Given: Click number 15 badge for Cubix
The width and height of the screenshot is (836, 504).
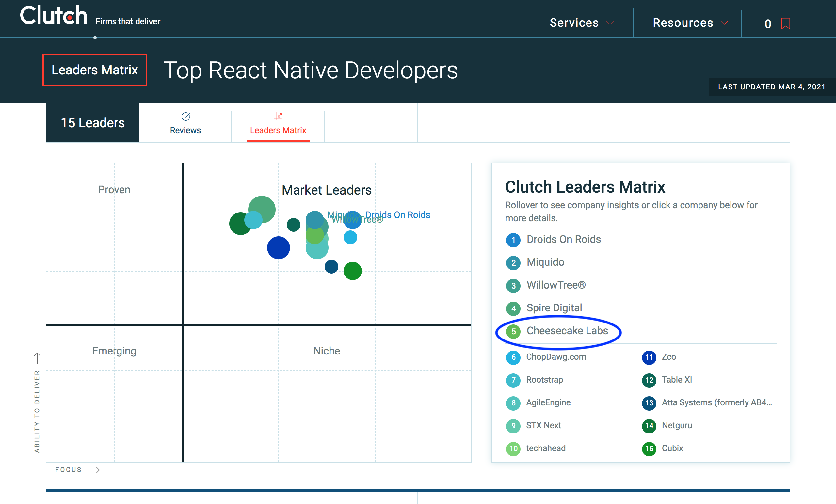Looking at the screenshot, I should 649,449.
